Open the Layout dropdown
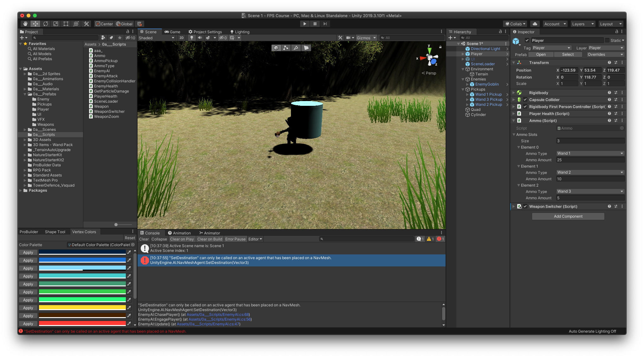The image size is (644, 358). click(611, 24)
